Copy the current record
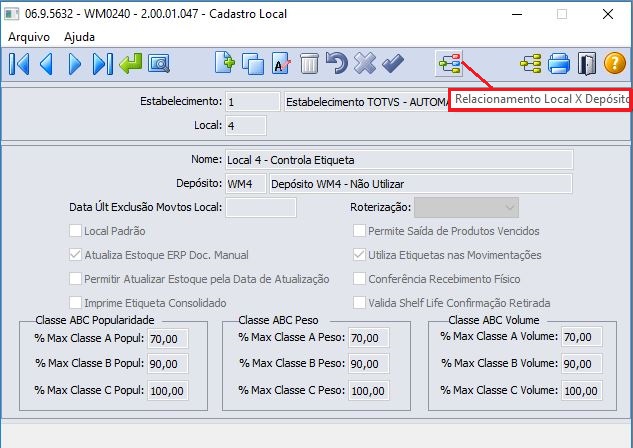This screenshot has height=448, width=633. click(x=253, y=64)
